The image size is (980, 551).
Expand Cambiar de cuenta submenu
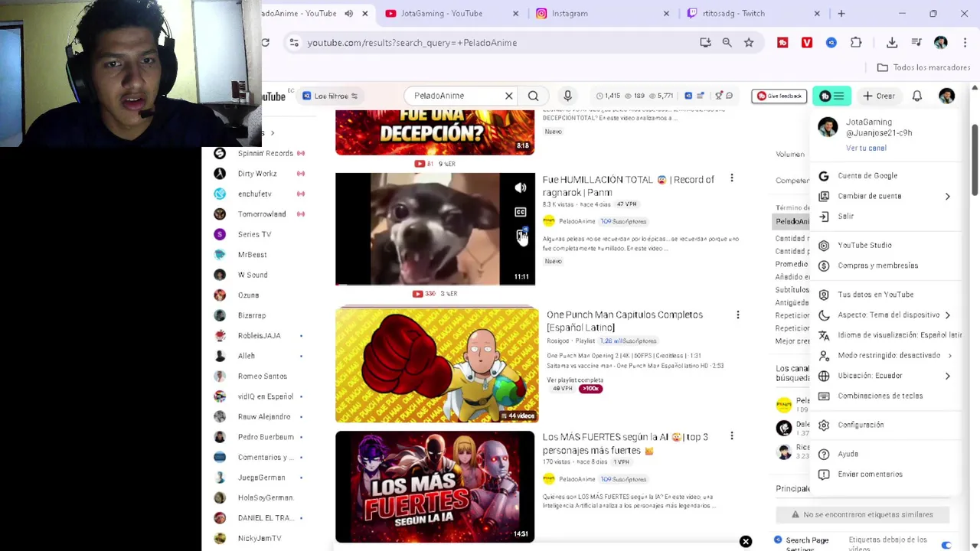[885, 196]
